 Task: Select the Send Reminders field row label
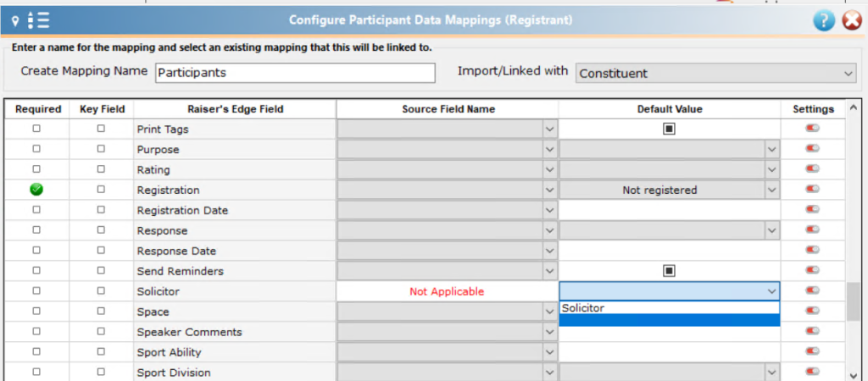coord(180,271)
